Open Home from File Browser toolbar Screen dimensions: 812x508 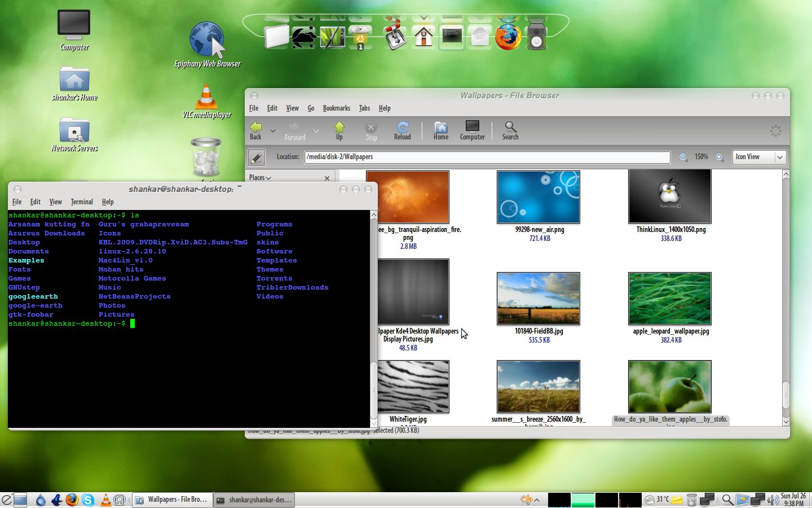(x=441, y=130)
